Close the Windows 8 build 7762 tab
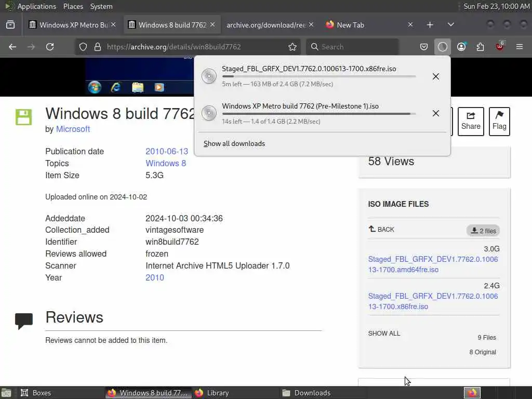532x399 pixels. 212,25
